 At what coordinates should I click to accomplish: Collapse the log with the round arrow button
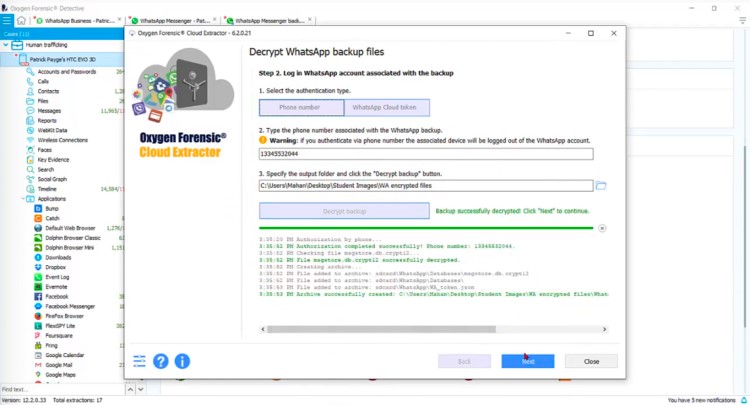pos(601,228)
